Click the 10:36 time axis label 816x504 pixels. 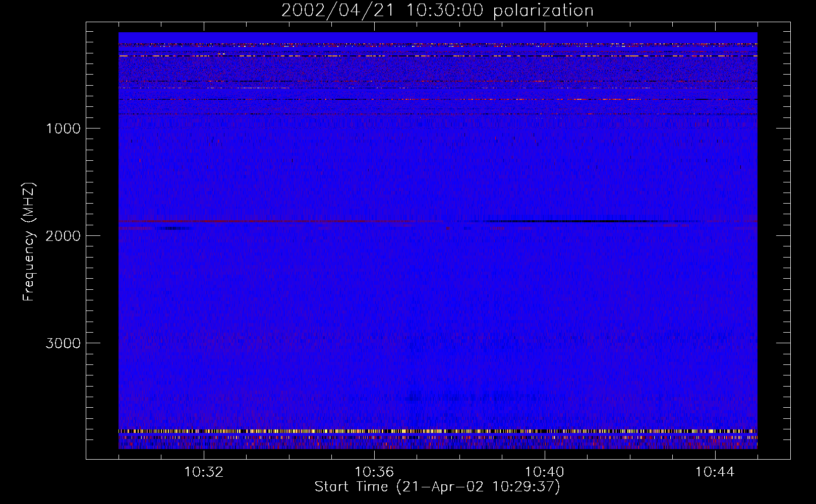[x=374, y=472]
